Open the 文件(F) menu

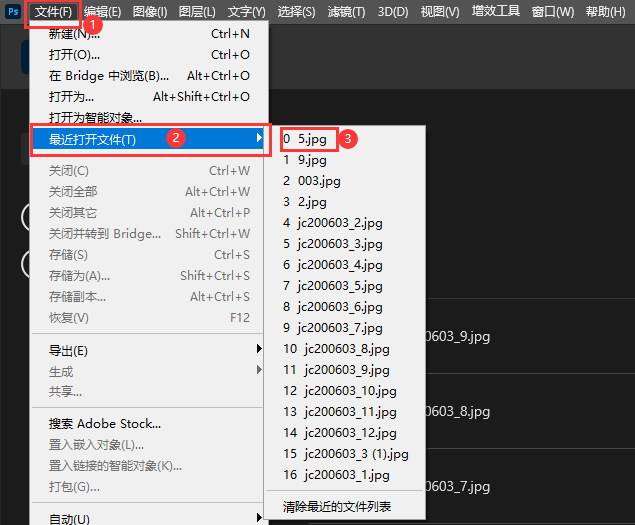(x=53, y=12)
